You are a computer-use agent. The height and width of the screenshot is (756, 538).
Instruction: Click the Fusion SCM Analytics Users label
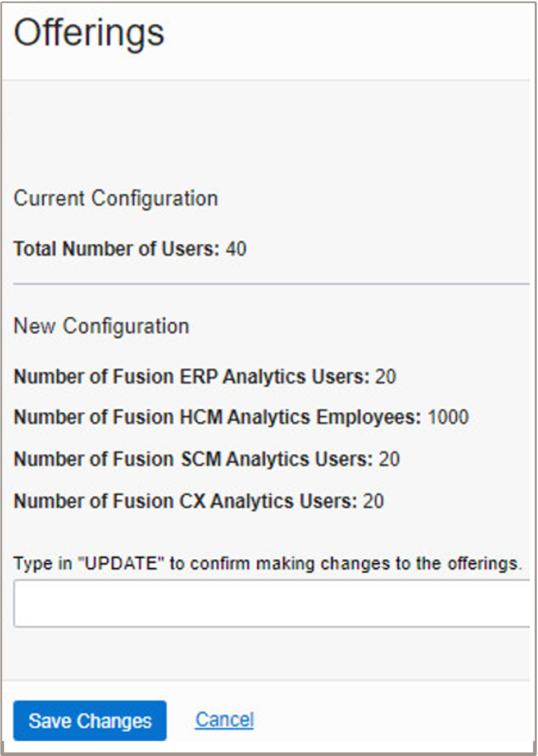(193, 459)
